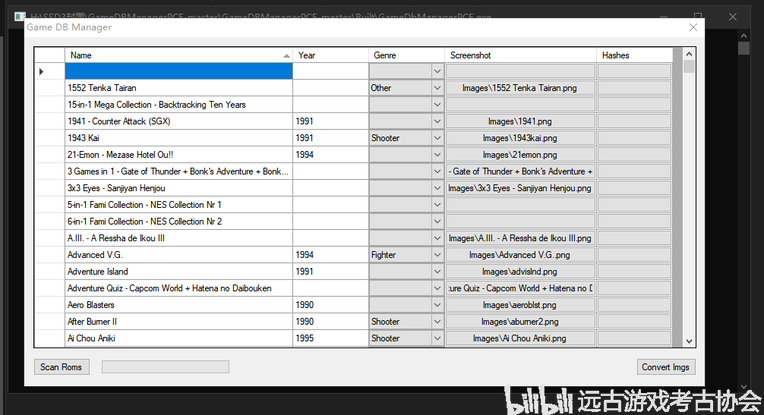Image resolution: width=764 pixels, height=415 pixels.
Task: Open genre dropdown in the empty new row
Action: (437, 72)
